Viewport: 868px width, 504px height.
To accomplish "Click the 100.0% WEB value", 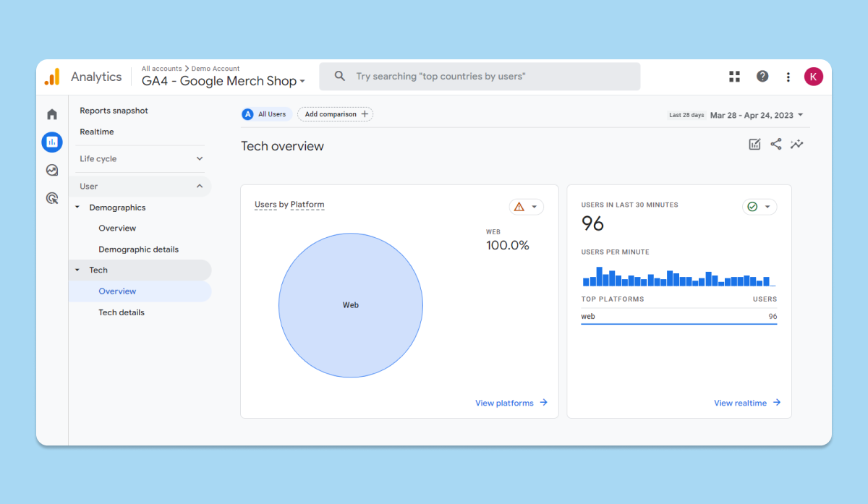I will coord(508,246).
